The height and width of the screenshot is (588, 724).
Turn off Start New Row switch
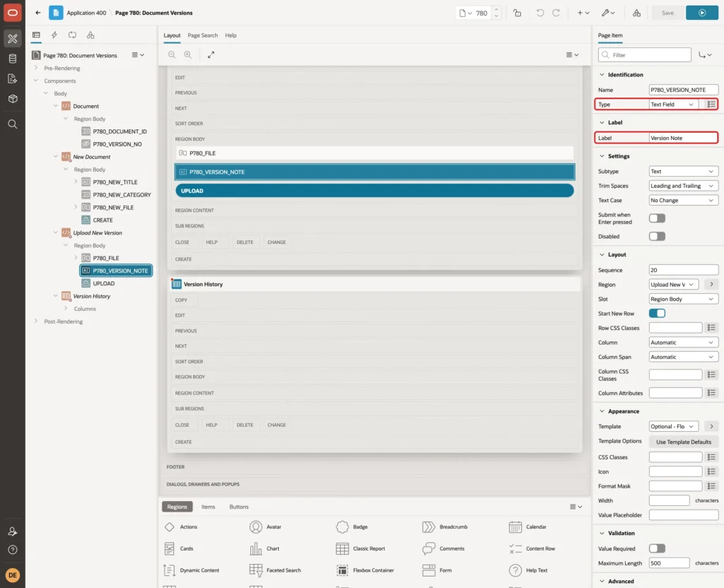(x=657, y=313)
